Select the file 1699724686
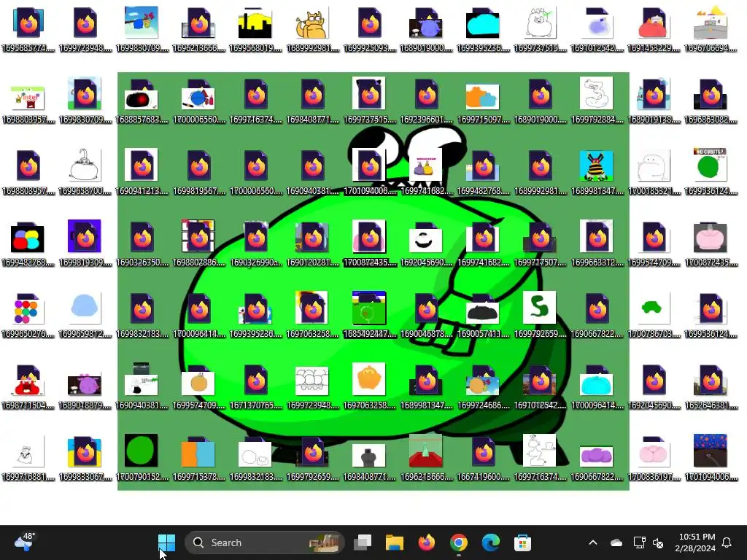Image resolution: width=747 pixels, height=560 pixels. pyautogui.click(x=483, y=386)
